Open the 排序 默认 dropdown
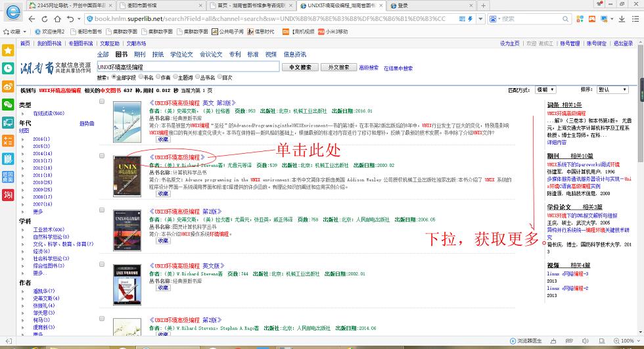This screenshot has height=349, width=644. tap(612, 89)
